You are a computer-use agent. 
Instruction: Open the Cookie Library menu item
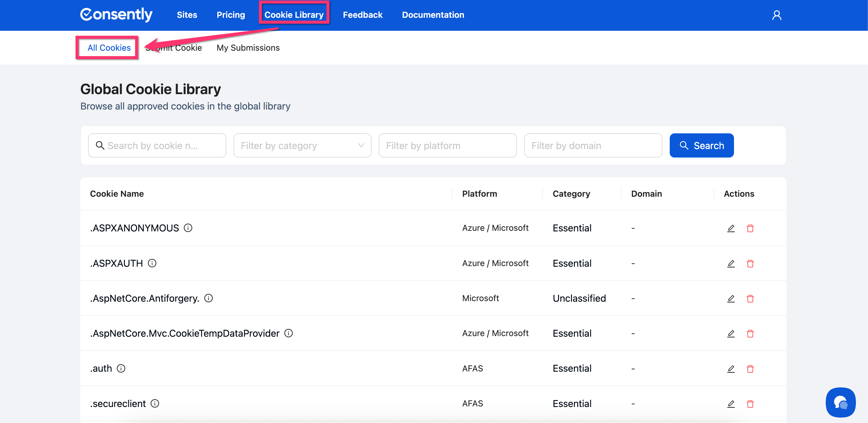[294, 15]
